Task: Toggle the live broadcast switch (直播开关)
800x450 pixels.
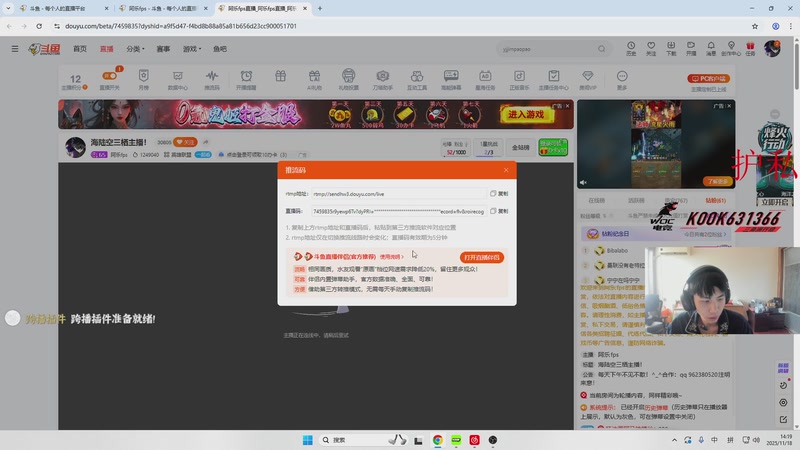Action: [x=110, y=79]
